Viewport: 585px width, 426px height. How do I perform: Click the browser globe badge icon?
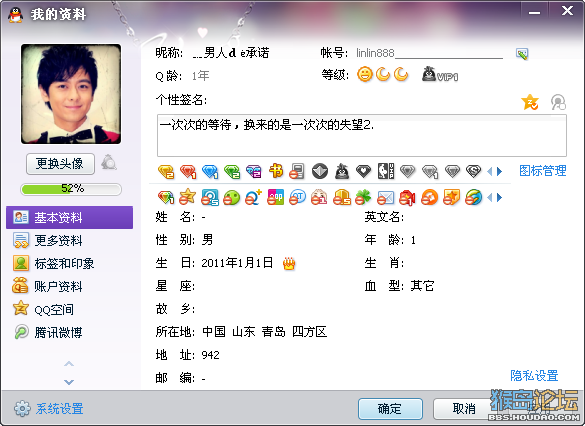coord(473,197)
